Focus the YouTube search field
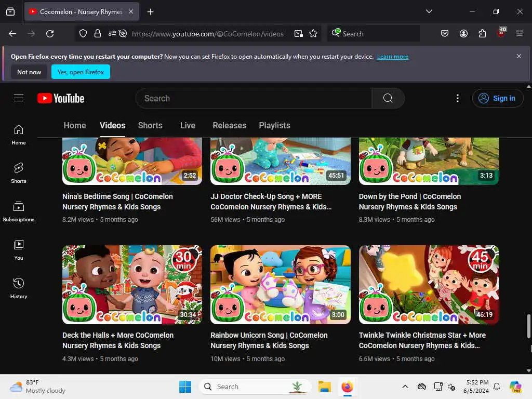The width and height of the screenshot is (532, 399). (254, 98)
